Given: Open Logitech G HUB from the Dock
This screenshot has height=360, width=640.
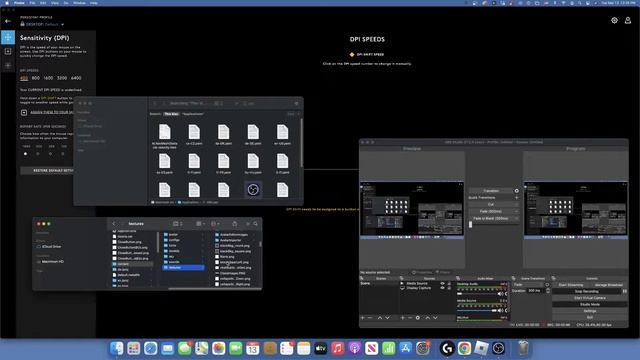Looking at the screenshot, I should (447, 348).
